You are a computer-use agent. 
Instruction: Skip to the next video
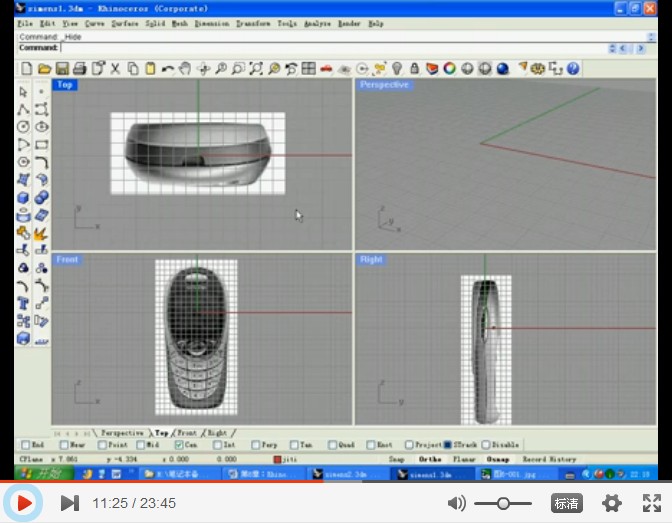point(70,503)
